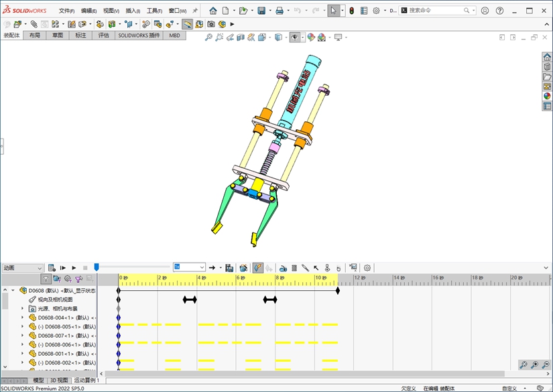Toggle the Autokey button

pyautogui.click(x=258, y=267)
